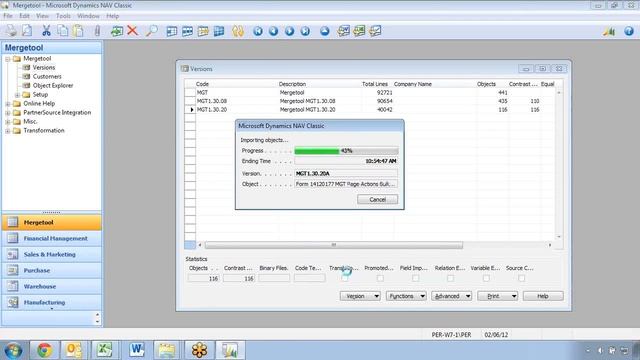
Task: Click the Total Lines column header
Action: [375, 84]
